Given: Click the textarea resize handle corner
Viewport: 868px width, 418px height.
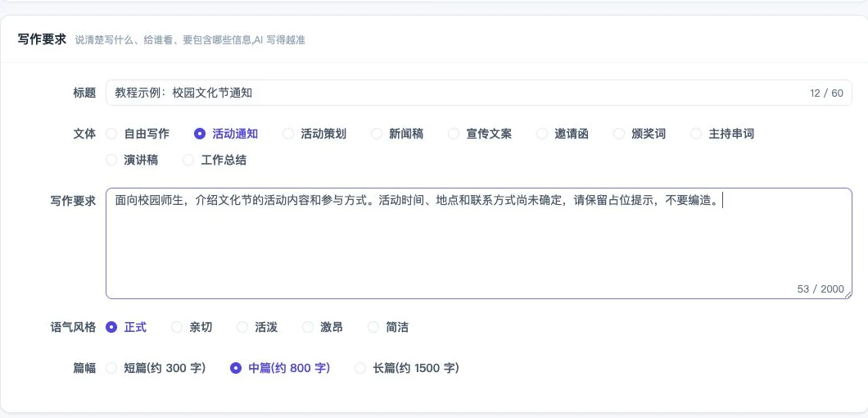Looking at the screenshot, I should 848,296.
